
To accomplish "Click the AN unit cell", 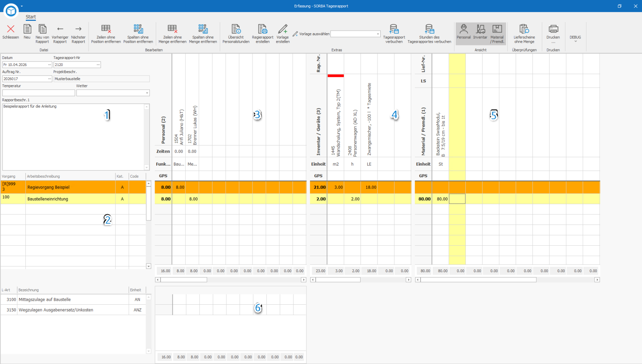I will click(137, 299).
